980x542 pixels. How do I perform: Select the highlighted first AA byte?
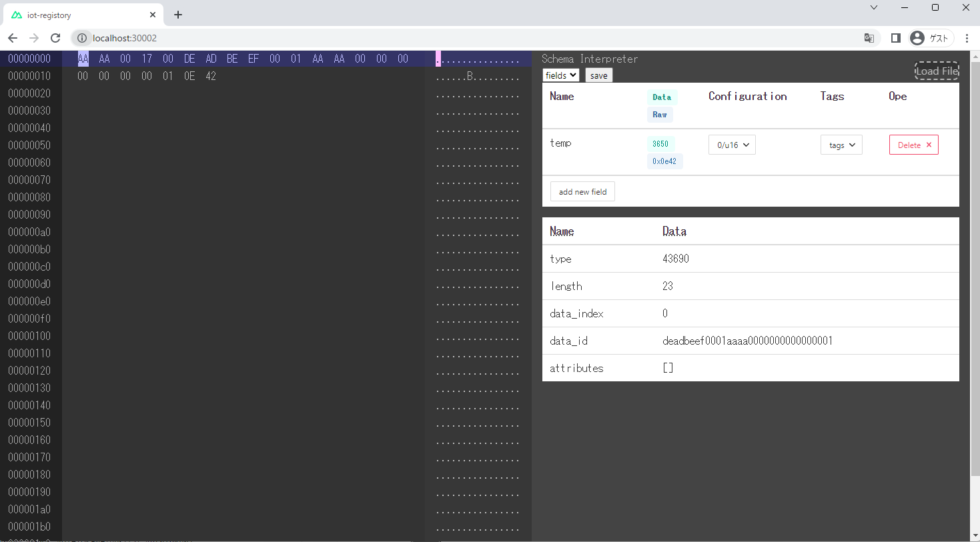click(83, 59)
